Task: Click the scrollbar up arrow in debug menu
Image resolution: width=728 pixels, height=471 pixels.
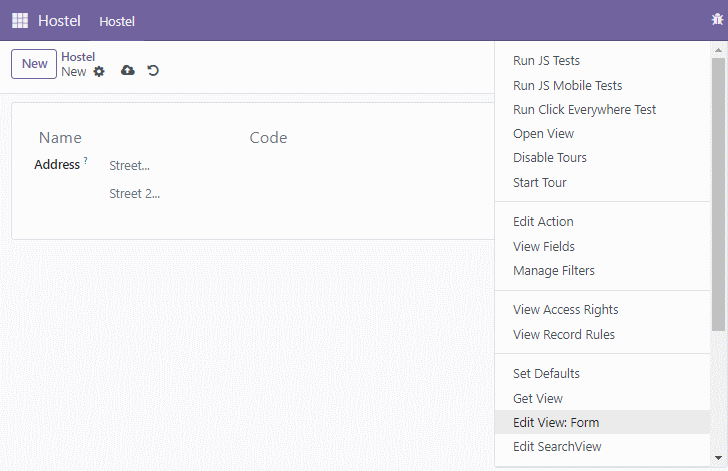Action: coord(718,50)
